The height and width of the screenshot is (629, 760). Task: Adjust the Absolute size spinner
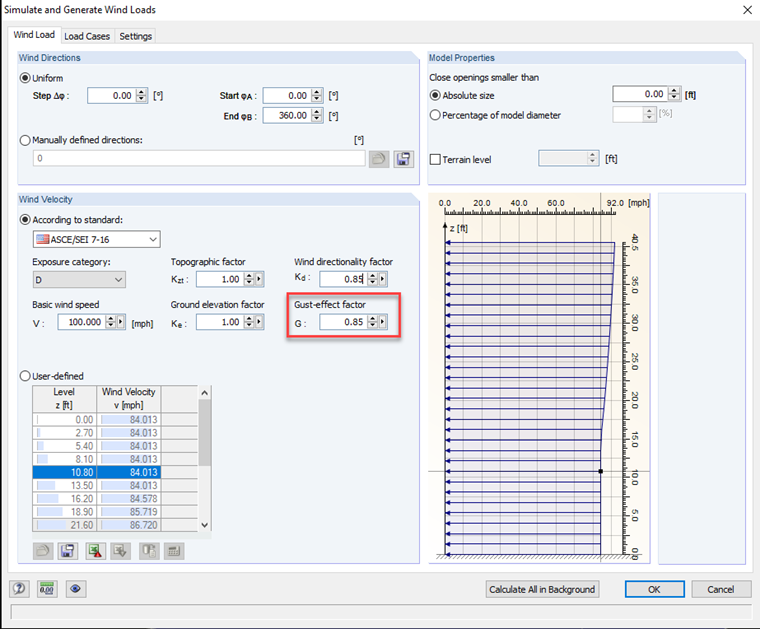click(x=674, y=94)
